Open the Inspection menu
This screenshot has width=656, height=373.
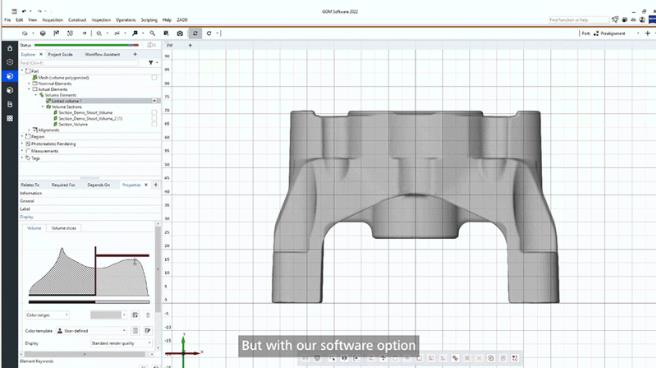tap(101, 20)
